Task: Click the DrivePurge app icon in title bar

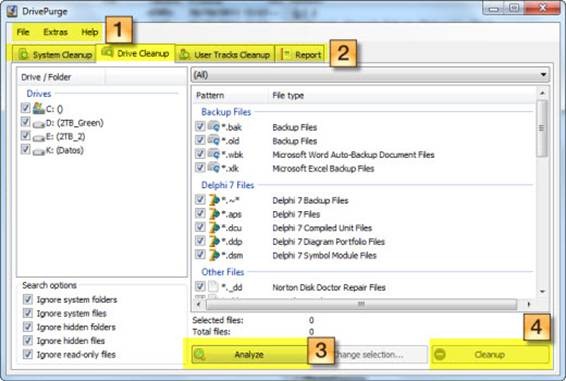Action: click(x=12, y=11)
